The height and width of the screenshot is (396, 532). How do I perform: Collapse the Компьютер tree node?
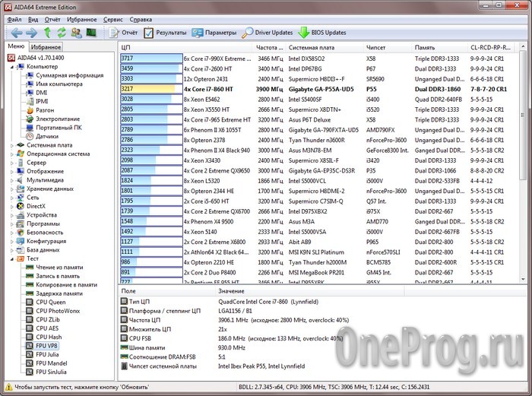(11, 67)
